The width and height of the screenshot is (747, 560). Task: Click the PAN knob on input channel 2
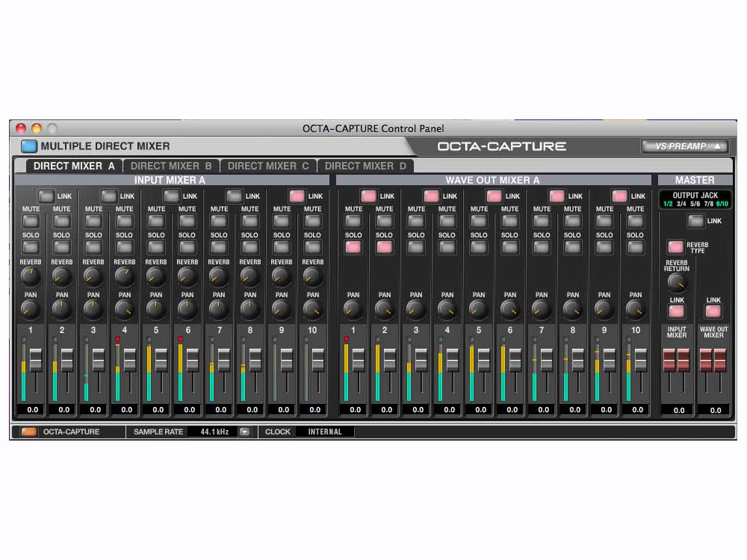click(x=61, y=310)
